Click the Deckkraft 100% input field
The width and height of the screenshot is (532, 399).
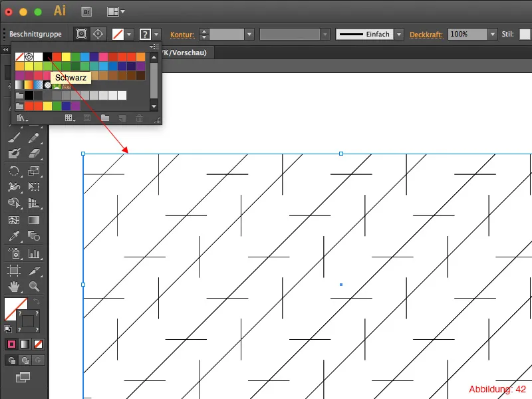(x=468, y=35)
